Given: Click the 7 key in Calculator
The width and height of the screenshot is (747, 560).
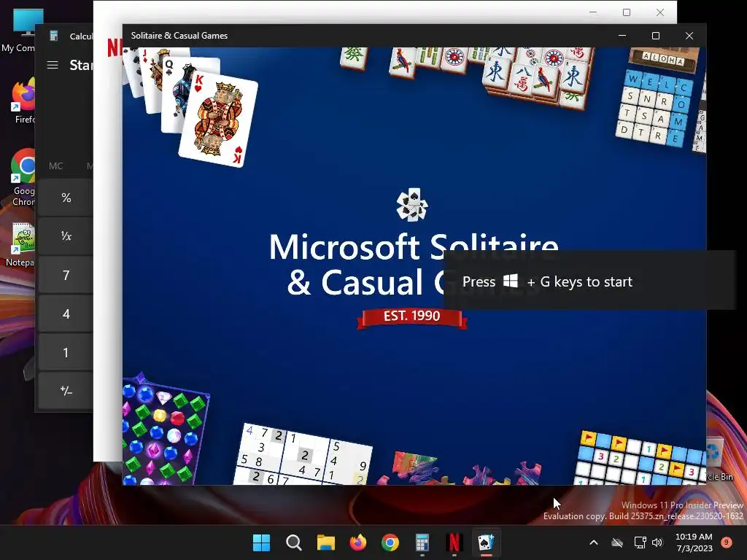Looking at the screenshot, I should pyautogui.click(x=66, y=275).
